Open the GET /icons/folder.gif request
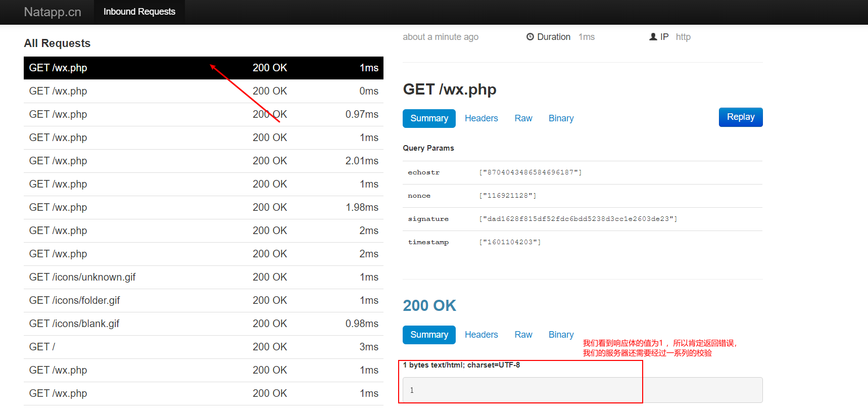This screenshot has height=411, width=868. 204,300
